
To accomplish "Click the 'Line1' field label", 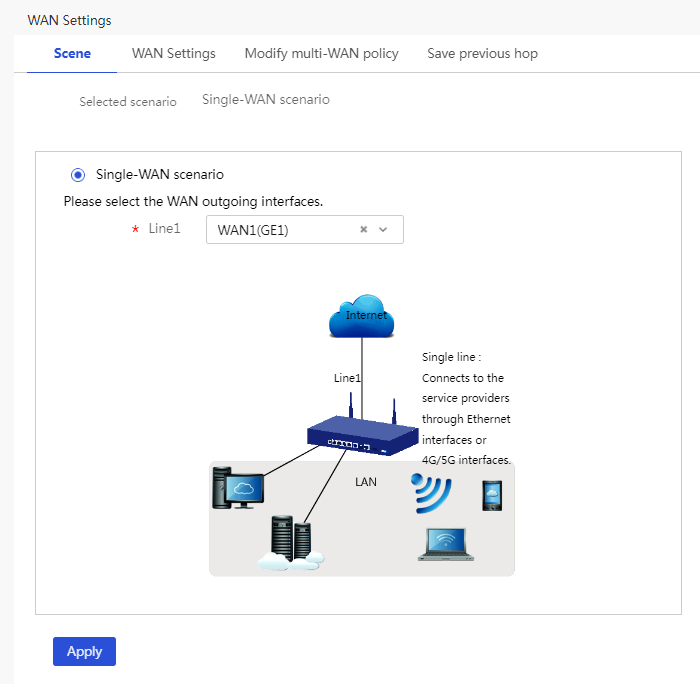I will click(x=164, y=229).
